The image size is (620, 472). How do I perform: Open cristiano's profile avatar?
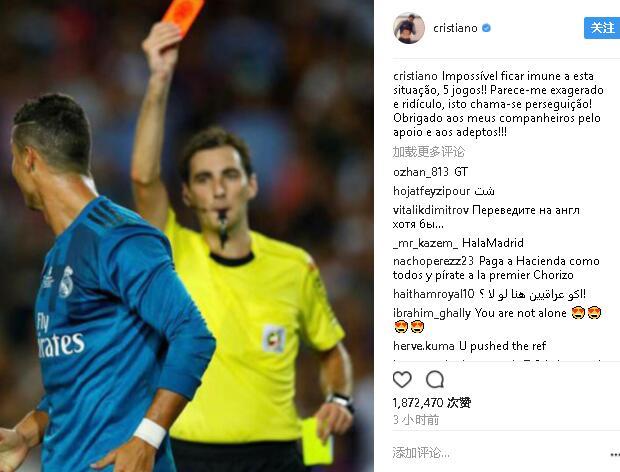pyautogui.click(x=409, y=28)
